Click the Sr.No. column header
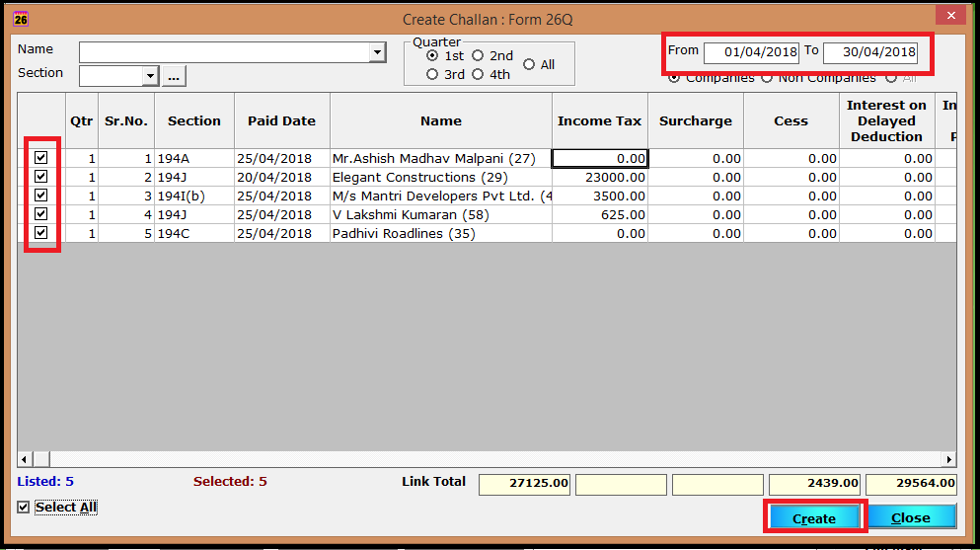The width and height of the screenshot is (980, 550). [x=126, y=120]
